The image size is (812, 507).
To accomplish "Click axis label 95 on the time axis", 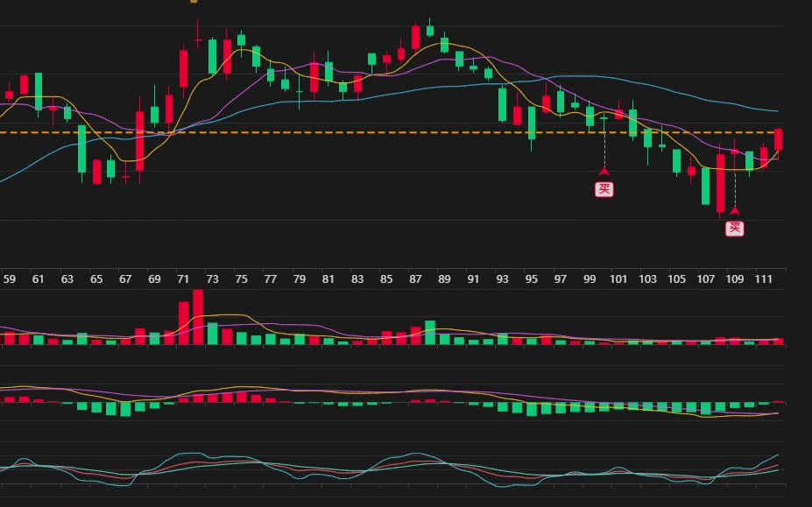I will click(x=532, y=279).
